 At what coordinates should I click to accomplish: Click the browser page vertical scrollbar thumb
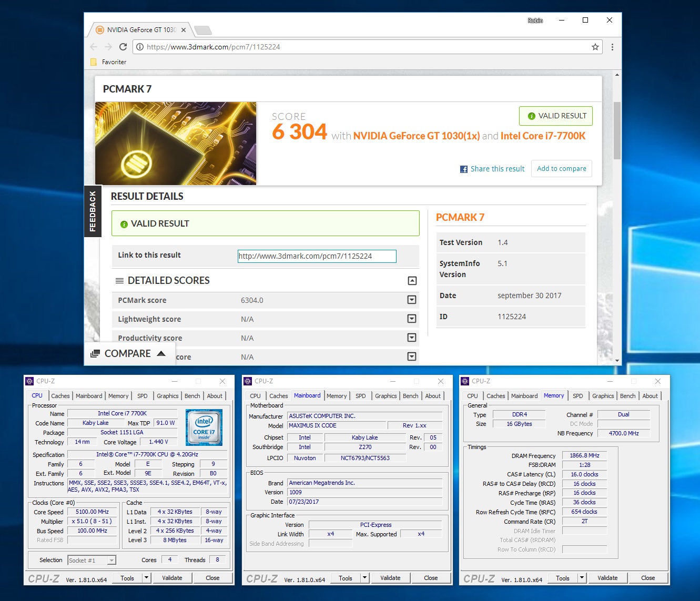point(617,131)
